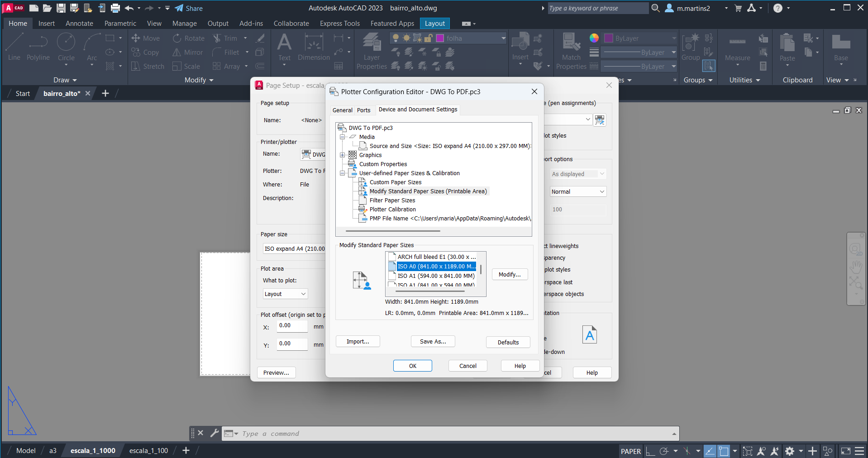Expand the Groups panel
Screen dimensions: 868x458
(698, 80)
